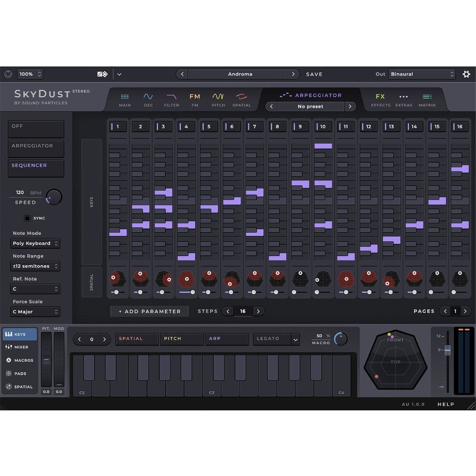Increase the Steps count with right arrow
Screen dimensions: 476x476
[258, 311]
